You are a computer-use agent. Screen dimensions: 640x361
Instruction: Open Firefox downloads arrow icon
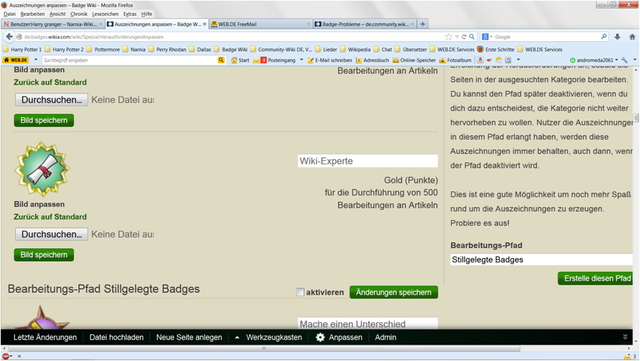click(618, 37)
